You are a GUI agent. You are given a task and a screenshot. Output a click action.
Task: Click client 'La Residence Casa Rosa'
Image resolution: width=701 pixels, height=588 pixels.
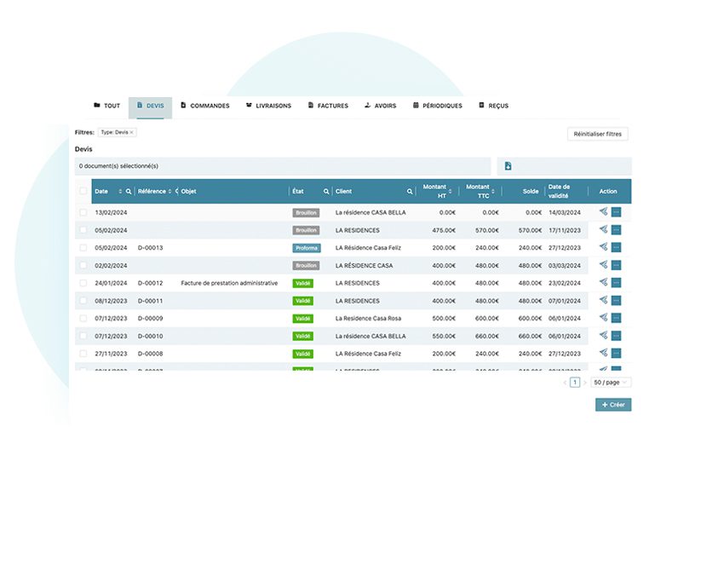pos(368,319)
